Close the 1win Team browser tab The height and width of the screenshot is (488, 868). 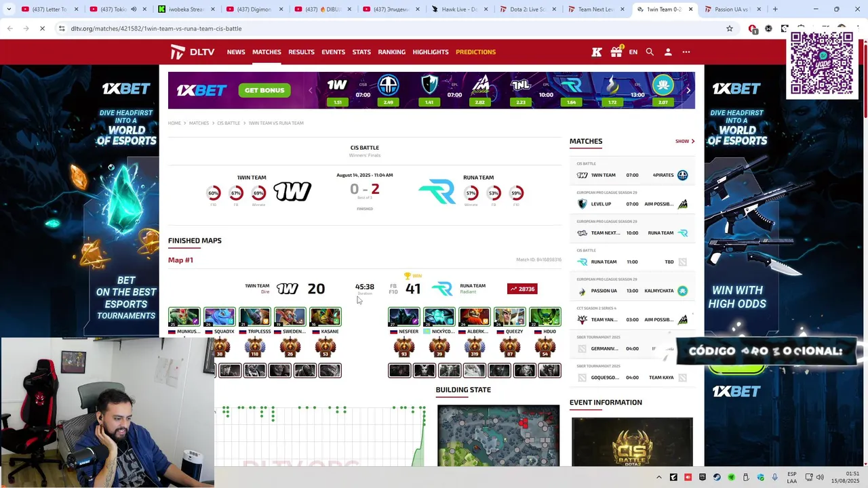tap(691, 9)
